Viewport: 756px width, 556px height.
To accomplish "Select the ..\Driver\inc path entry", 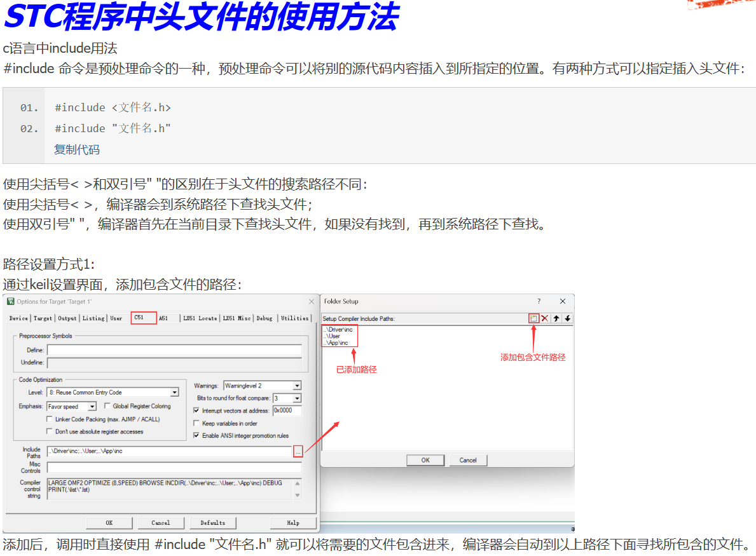I will coord(338,330).
